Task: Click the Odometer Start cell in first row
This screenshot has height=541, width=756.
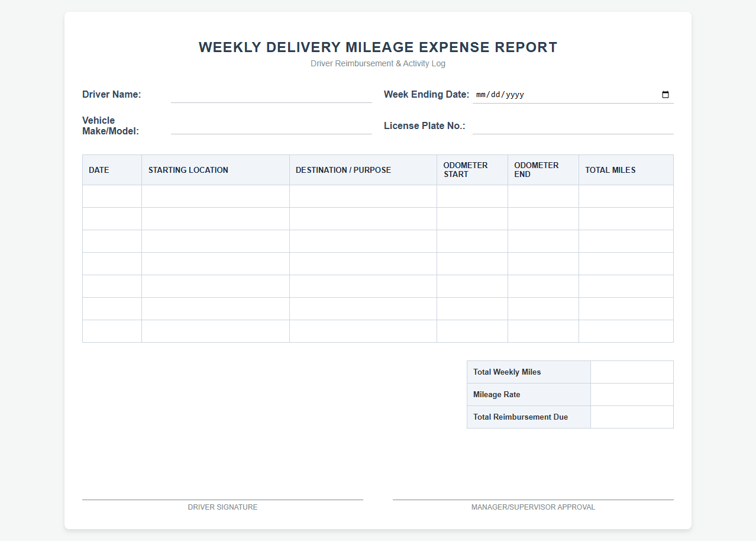Action: coord(473,197)
